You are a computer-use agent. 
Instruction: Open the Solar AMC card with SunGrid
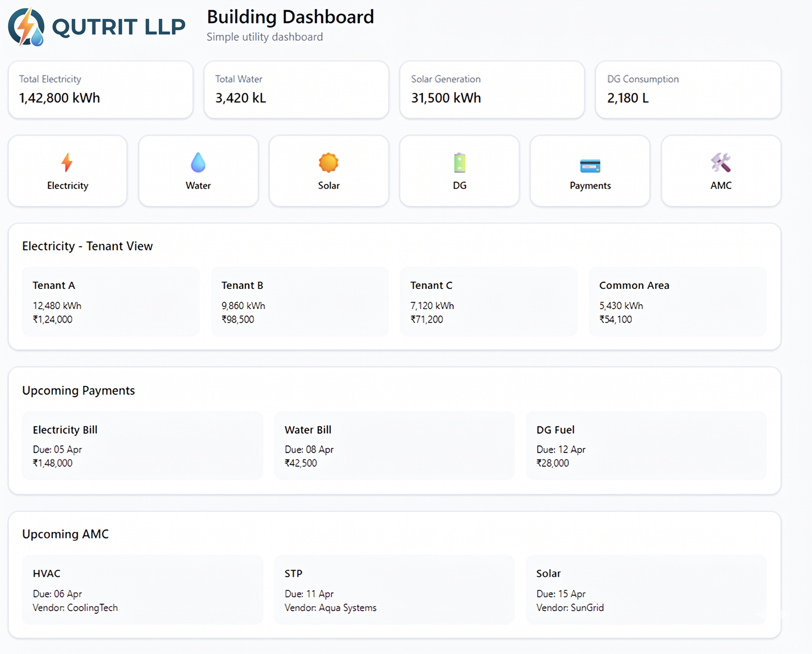[x=646, y=590]
